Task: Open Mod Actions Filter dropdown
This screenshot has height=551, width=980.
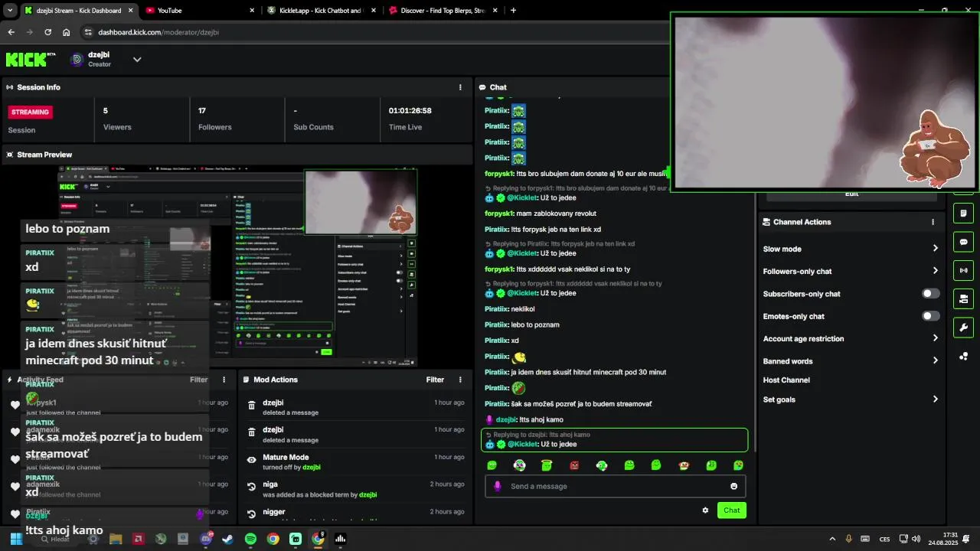Action: coord(435,380)
